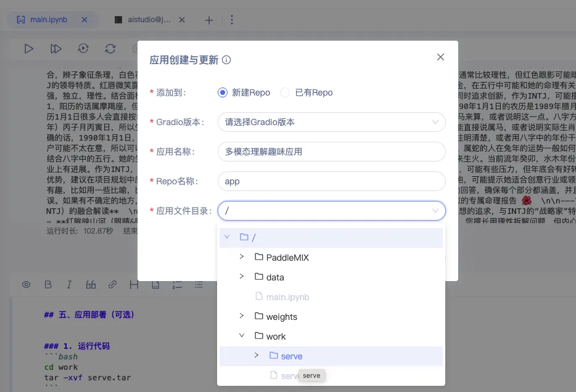This screenshot has width=576, height=392.
Task: Toggle markdown preview eye icon
Action: (26, 285)
